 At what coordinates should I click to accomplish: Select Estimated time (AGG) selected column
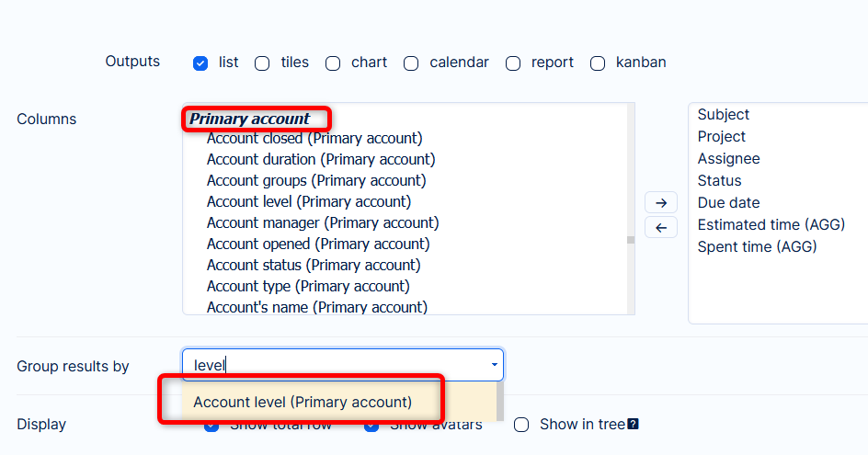click(771, 224)
